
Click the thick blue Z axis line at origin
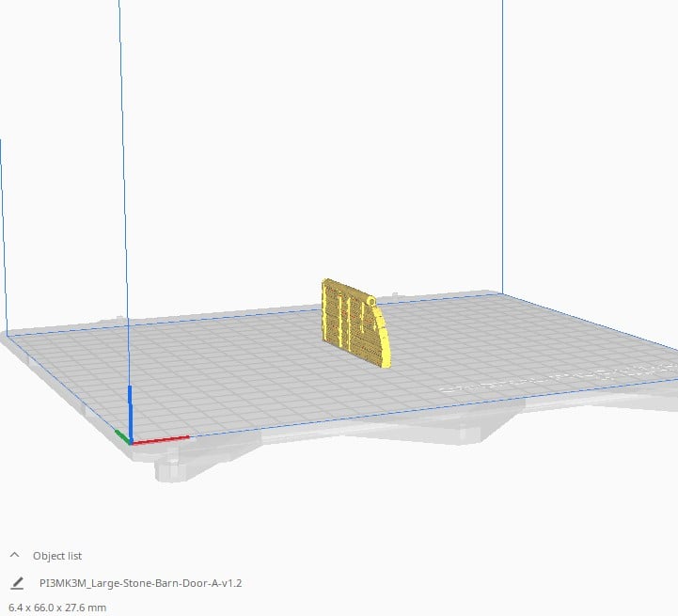point(130,413)
